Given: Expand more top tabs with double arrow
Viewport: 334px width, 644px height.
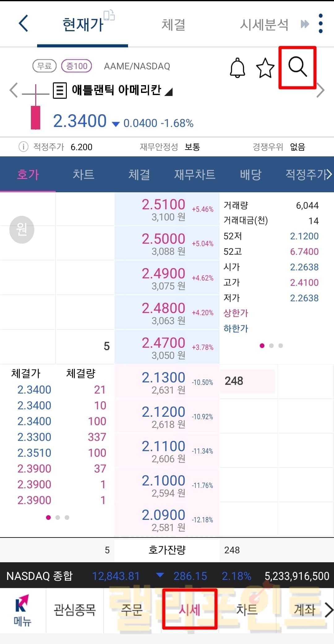Looking at the screenshot, I should pos(305,24).
